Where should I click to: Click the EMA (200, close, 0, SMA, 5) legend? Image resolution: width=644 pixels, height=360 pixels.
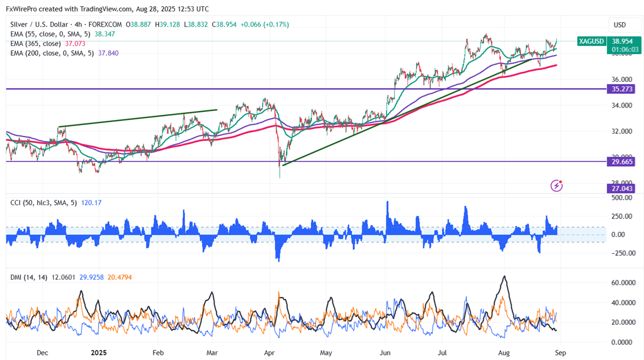click(52, 53)
